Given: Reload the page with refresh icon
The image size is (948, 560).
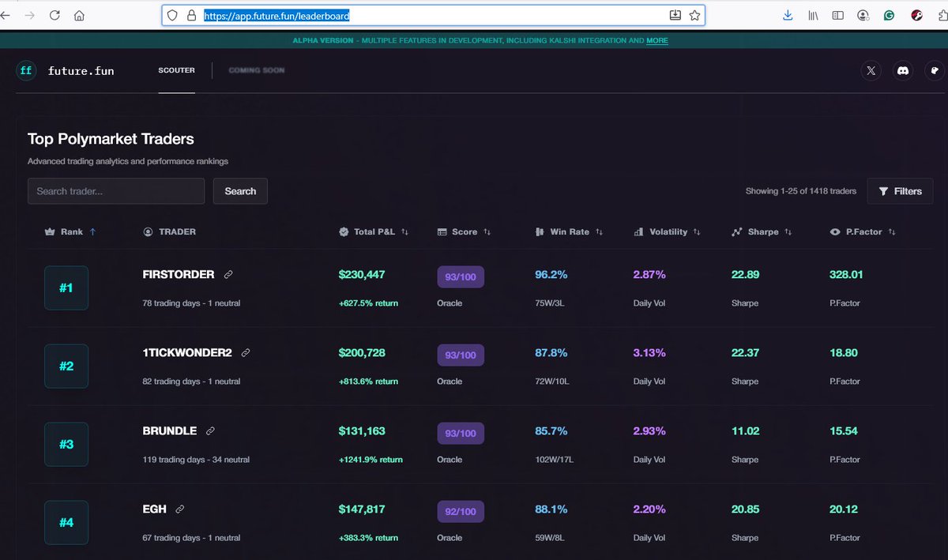Looking at the screenshot, I should [x=55, y=15].
